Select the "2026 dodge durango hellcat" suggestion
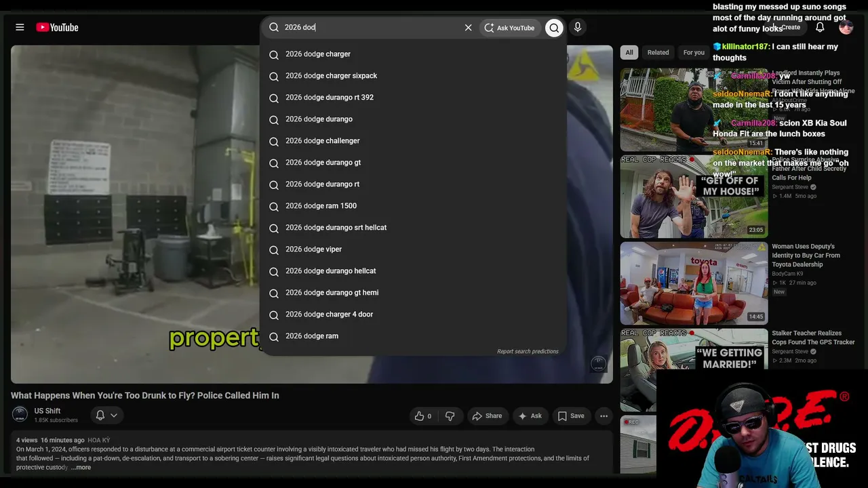Viewport: 868px width, 488px height. click(413, 271)
